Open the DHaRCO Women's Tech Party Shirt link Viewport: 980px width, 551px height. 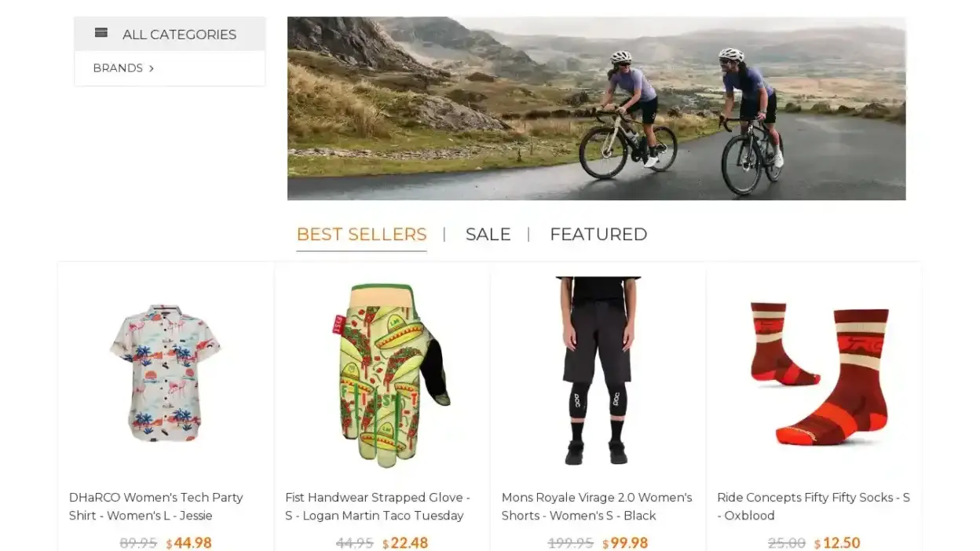click(x=155, y=506)
